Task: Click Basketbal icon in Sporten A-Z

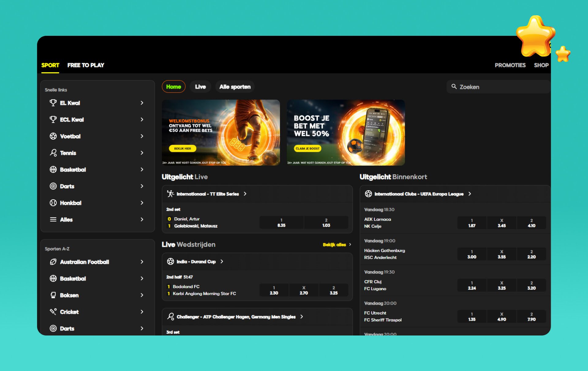Action: (53, 279)
